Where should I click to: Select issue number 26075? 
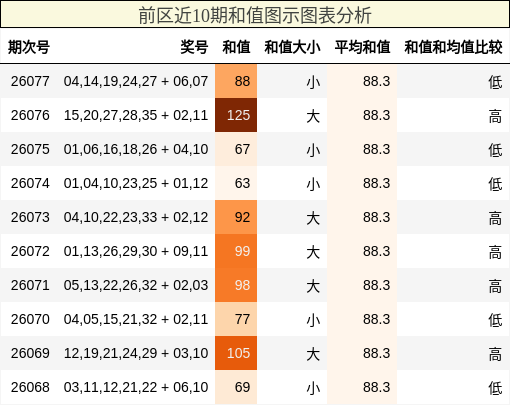point(30,149)
